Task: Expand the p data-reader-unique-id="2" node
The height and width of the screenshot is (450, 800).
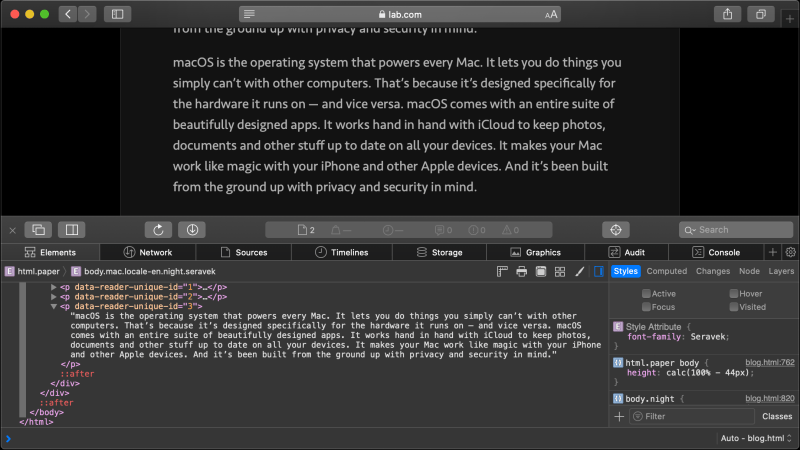Action: (x=54, y=297)
